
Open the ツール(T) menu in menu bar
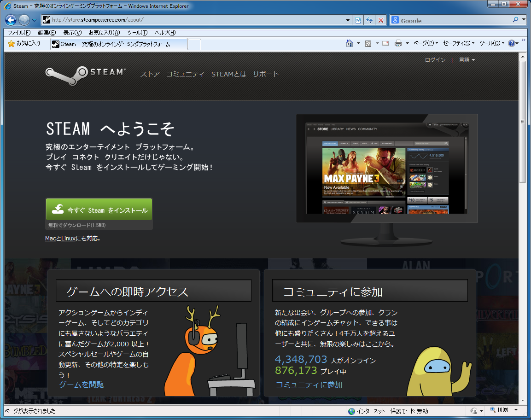pos(137,33)
